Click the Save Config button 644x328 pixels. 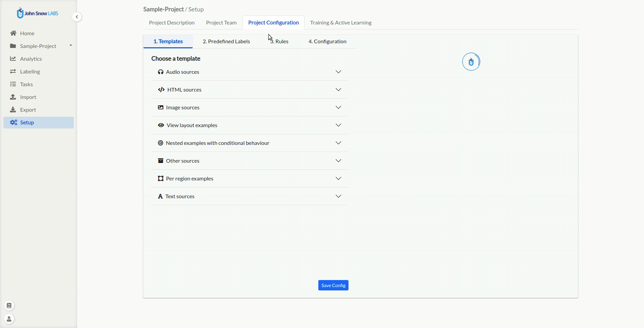333,285
